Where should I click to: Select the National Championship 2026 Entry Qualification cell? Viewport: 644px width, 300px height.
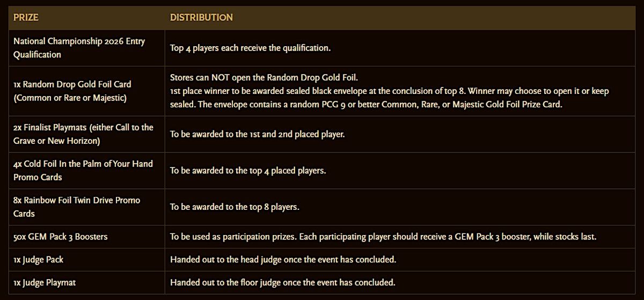[x=79, y=48]
